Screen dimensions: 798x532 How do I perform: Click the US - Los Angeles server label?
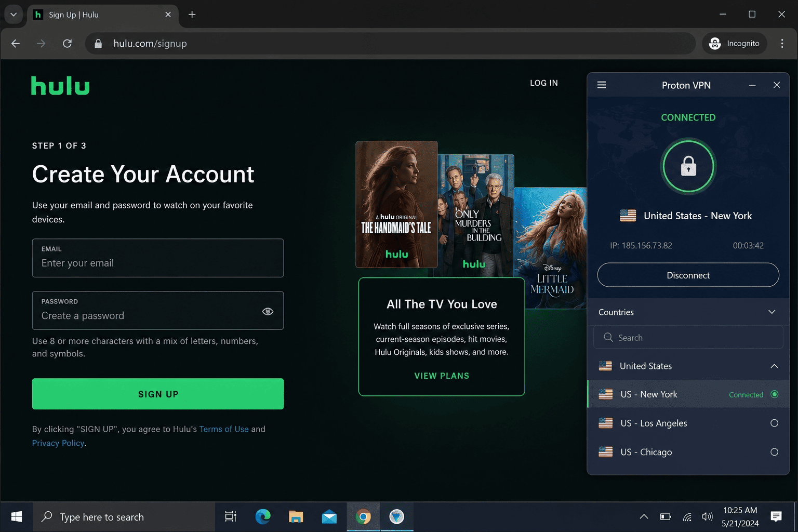(x=654, y=423)
